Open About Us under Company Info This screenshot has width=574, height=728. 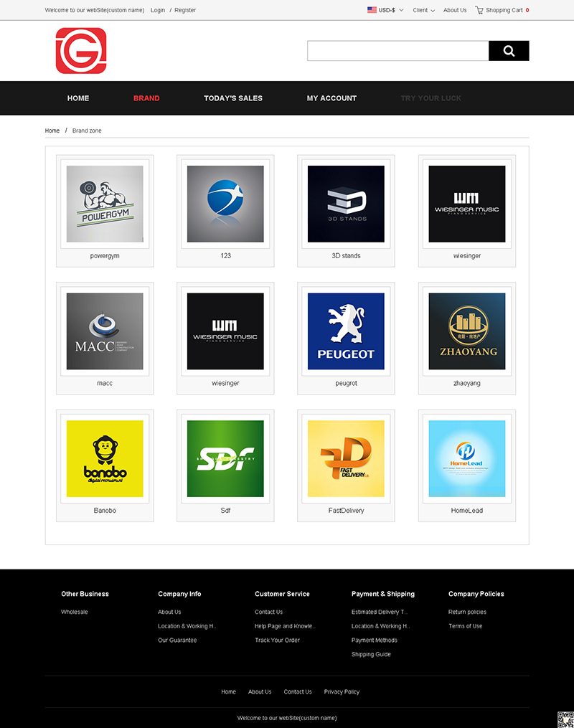click(169, 612)
